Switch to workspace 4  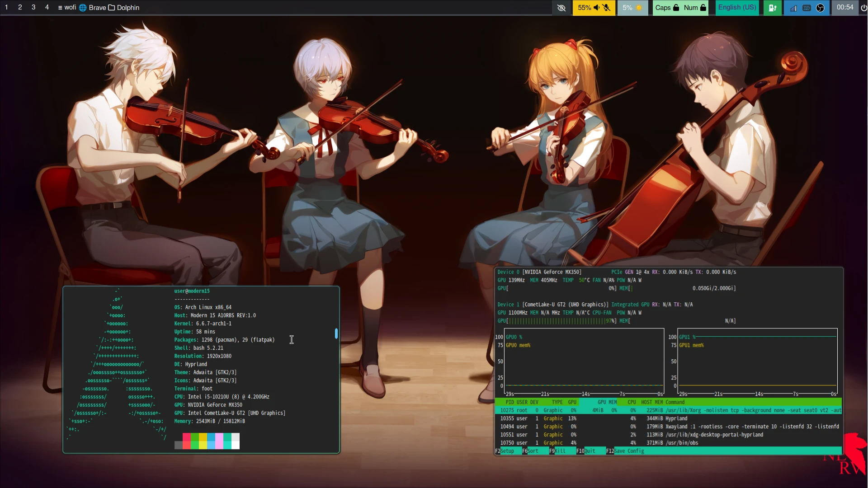click(47, 7)
